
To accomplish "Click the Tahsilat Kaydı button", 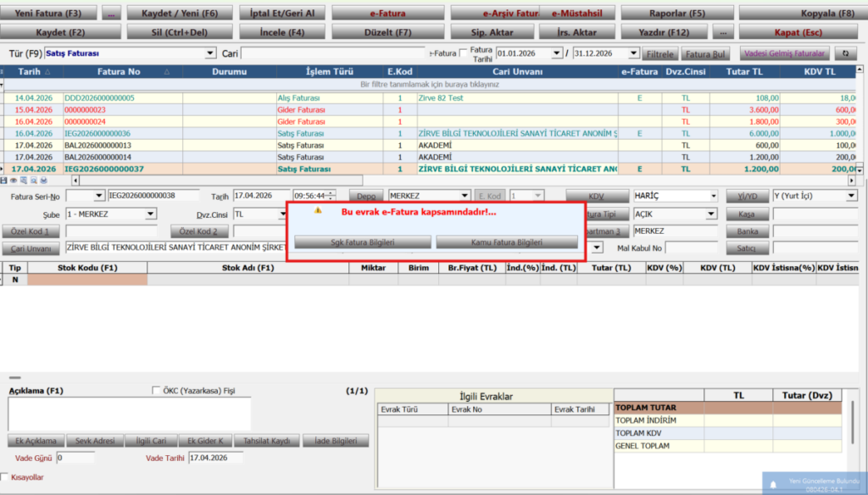I will [267, 441].
